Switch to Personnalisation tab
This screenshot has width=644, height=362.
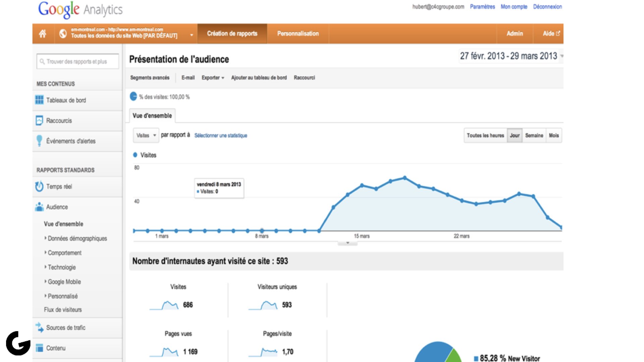(x=298, y=34)
